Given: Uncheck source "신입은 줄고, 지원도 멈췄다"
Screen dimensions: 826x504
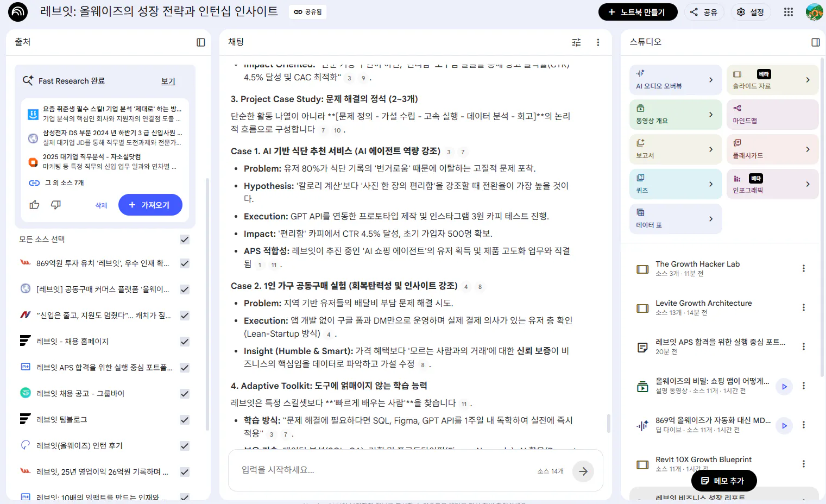Looking at the screenshot, I should 185,316.
